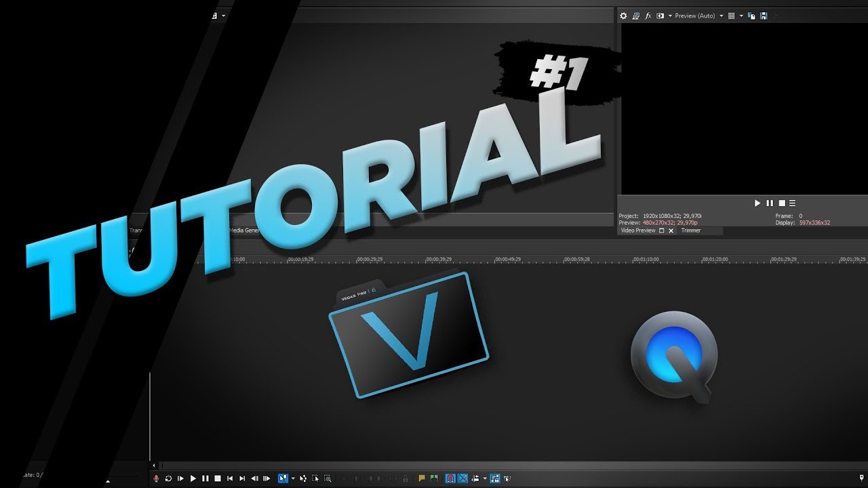Toggle Split Screen View in preview
The height and width of the screenshot is (488, 868).
[x=660, y=16]
